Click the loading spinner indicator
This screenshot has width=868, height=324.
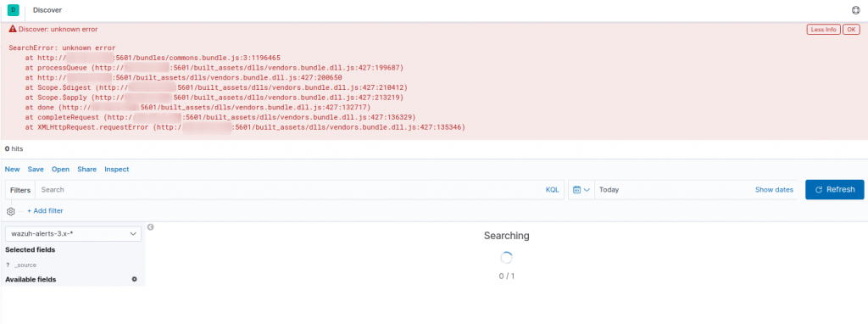(507, 258)
